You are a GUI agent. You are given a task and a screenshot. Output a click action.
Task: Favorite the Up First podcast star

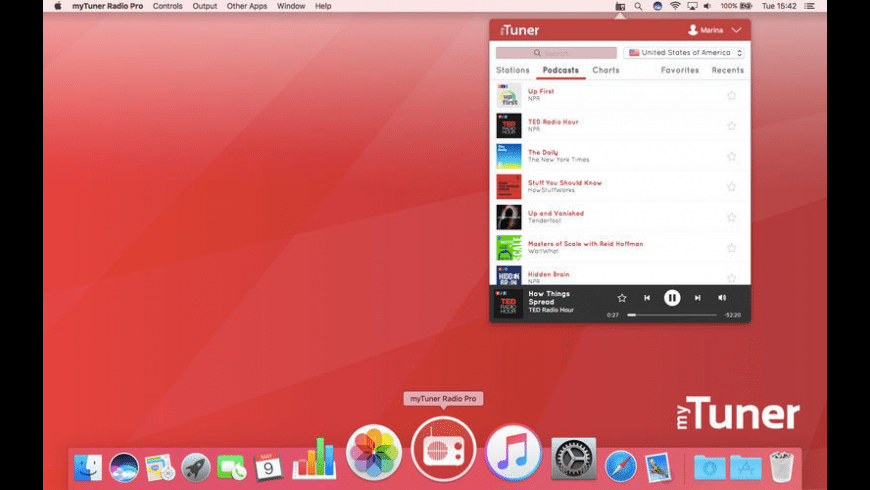pyautogui.click(x=731, y=95)
